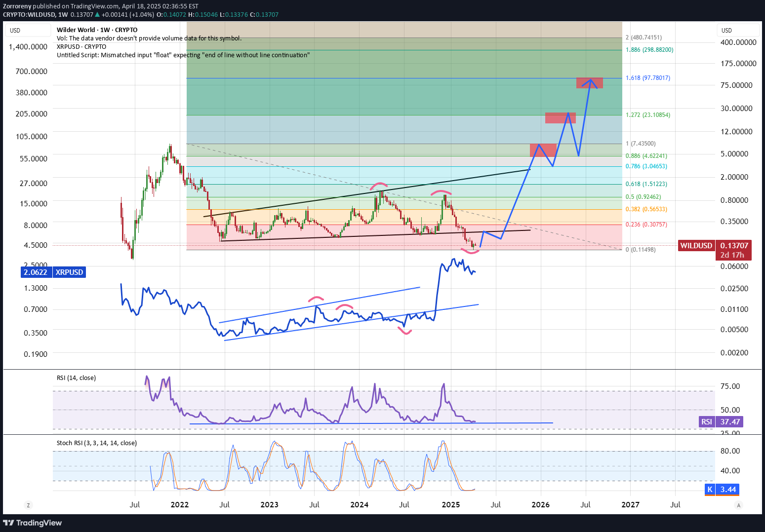Click 105.0000 on the left price scale

pyautogui.click(x=32, y=137)
